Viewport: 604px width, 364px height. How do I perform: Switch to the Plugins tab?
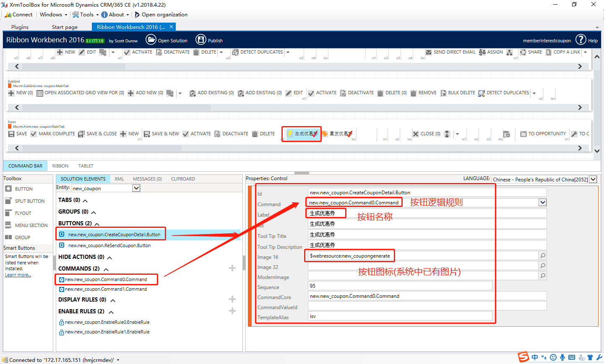coord(20,27)
